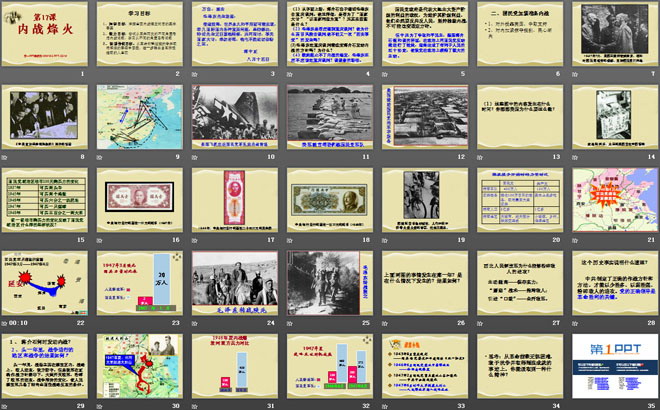The height and width of the screenshot is (410, 660).
Task: Click animation star icon under slide 16
Action: coord(99,240)
